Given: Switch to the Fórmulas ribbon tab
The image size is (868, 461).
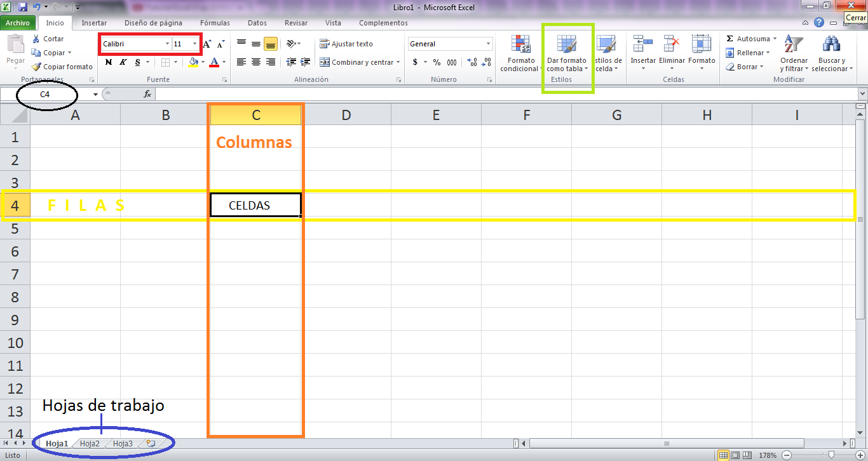Looking at the screenshot, I should tap(215, 23).
